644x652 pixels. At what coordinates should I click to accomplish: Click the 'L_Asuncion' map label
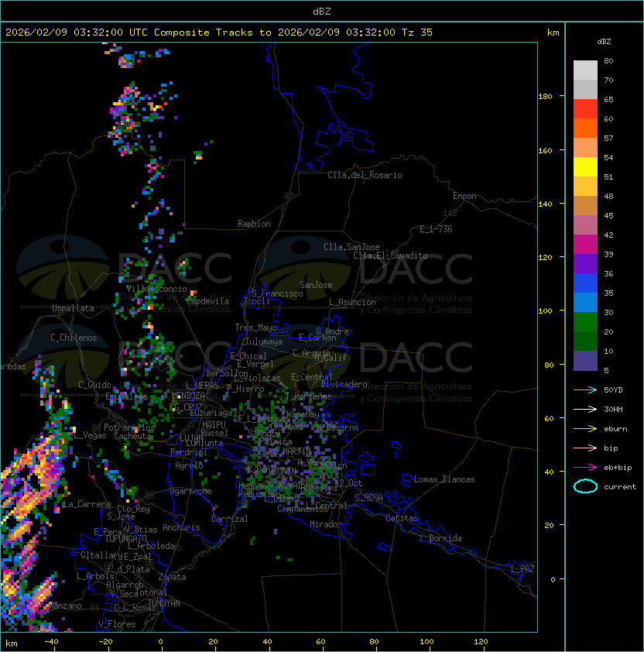(352, 302)
